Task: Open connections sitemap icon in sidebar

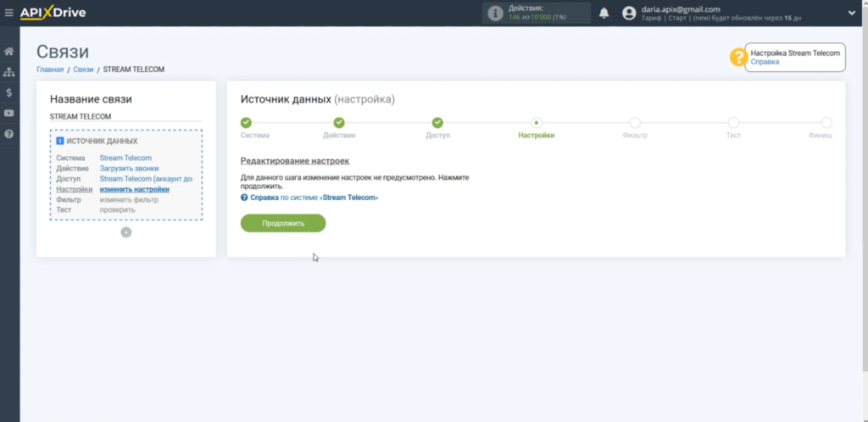Action: [9, 72]
